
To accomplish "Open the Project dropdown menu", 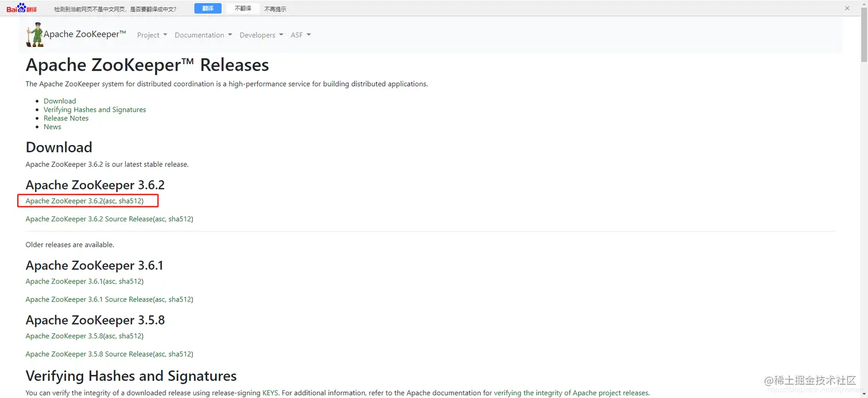I will [x=152, y=35].
